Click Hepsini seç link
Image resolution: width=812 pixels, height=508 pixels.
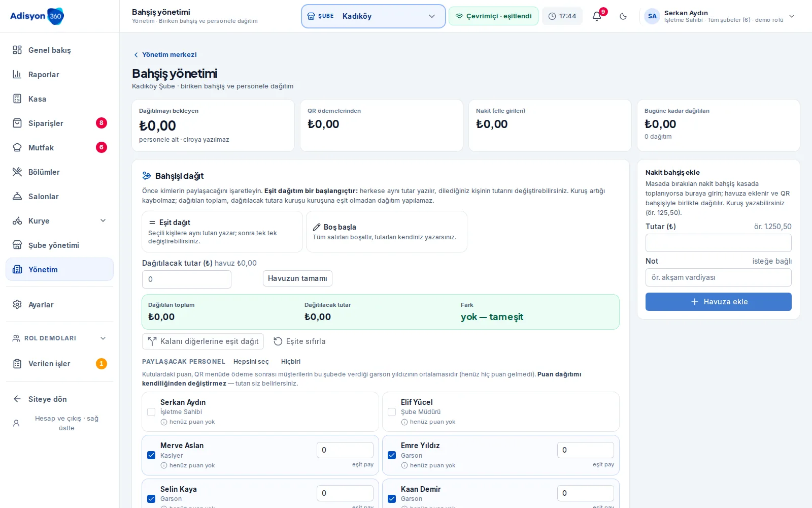pos(251,362)
